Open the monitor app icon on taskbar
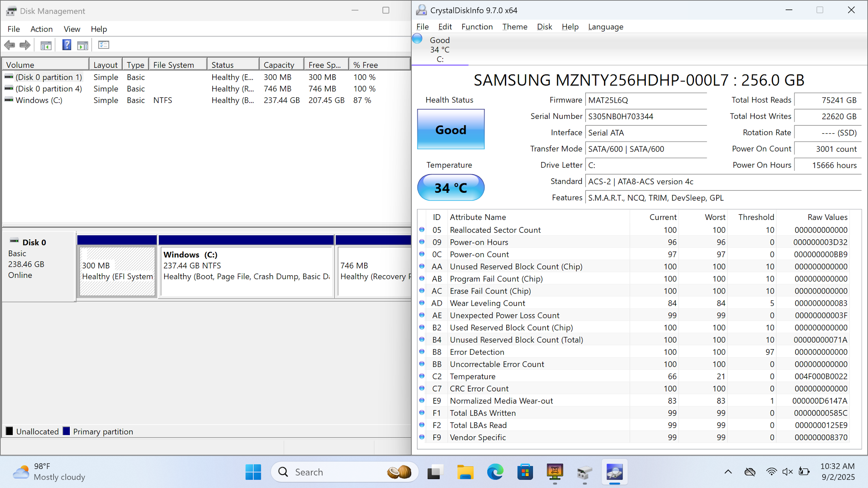868x488 pixels. coord(555,472)
